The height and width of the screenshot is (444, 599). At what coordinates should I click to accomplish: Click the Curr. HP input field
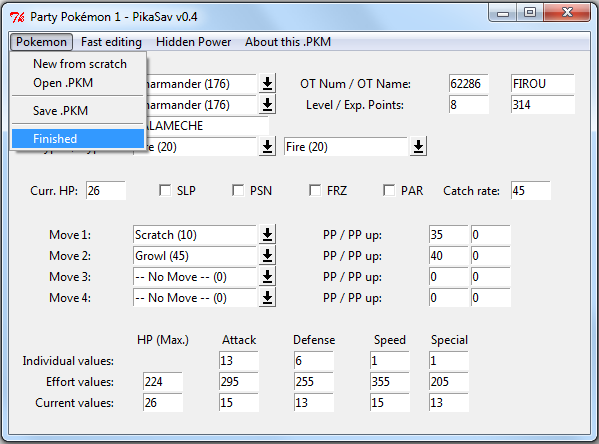tap(106, 190)
